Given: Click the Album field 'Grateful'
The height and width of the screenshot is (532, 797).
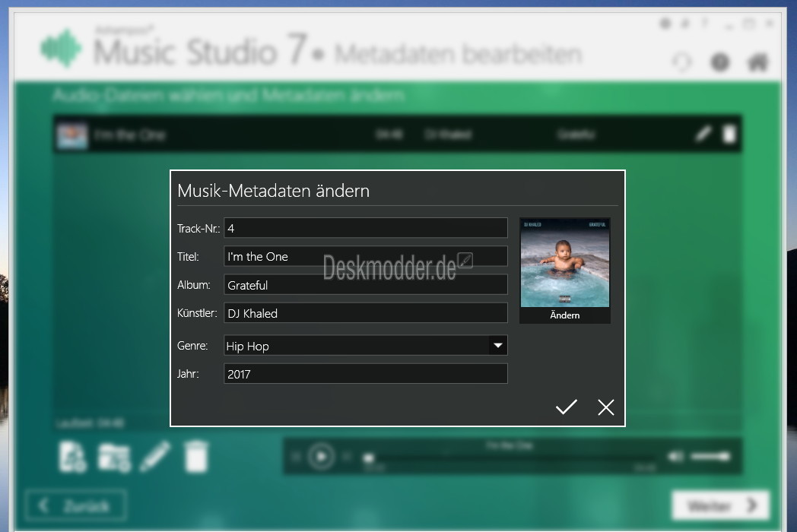Looking at the screenshot, I should coord(366,285).
